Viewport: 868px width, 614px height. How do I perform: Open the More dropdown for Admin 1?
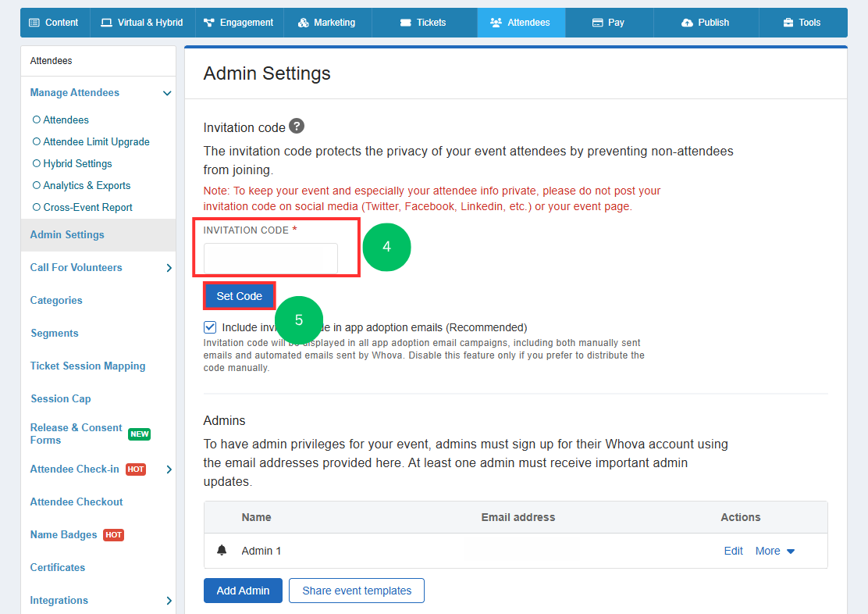(x=775, y=551)
